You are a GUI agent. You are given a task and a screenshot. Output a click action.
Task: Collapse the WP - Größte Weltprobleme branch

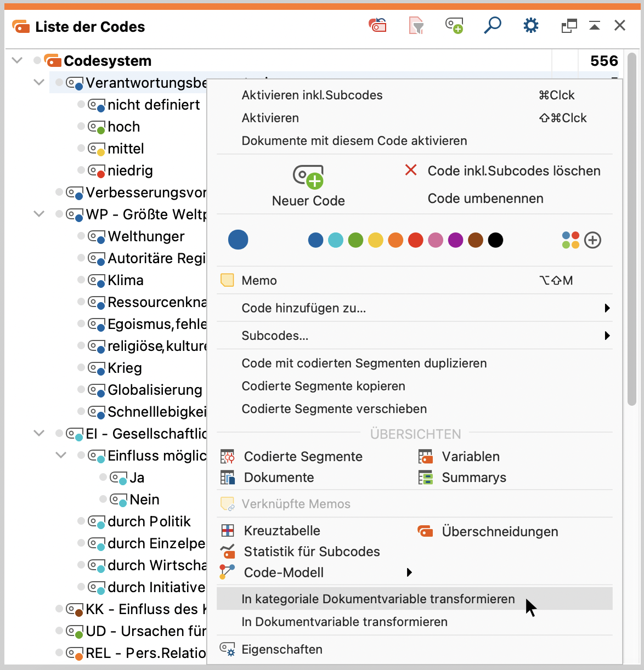tap(39, 214)
